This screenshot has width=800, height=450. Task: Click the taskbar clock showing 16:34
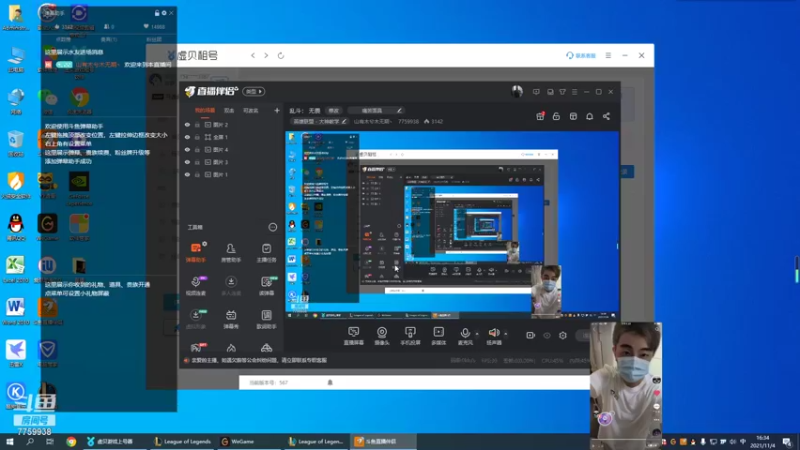(763, 442)
